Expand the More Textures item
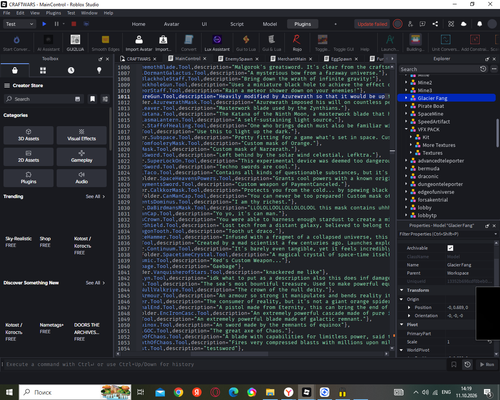 coord(411,145)
